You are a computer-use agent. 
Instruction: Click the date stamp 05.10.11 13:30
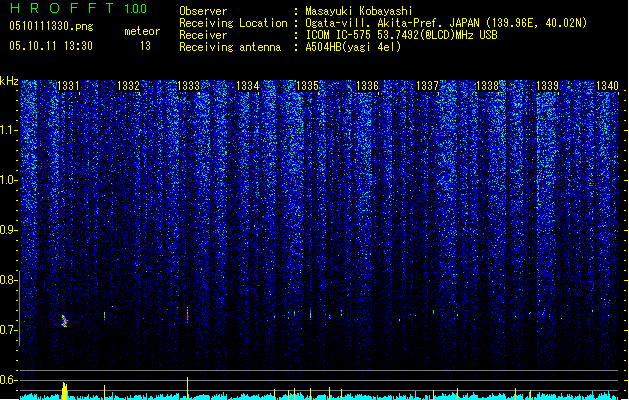pos(51,46)
